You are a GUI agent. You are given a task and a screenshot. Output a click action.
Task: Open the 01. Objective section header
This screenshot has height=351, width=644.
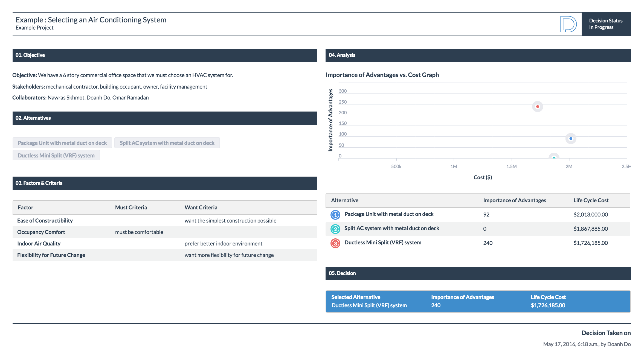tap(165, 55)
